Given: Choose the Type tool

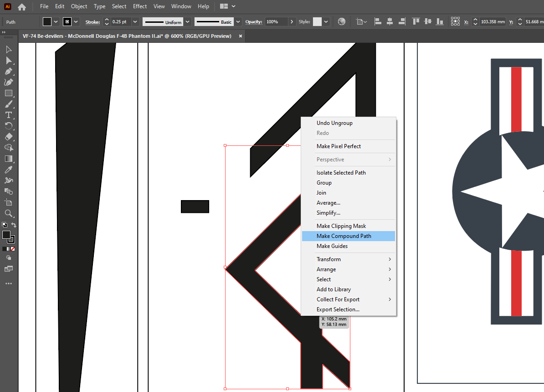Looking at the screenshot, I should coord(9,115).
